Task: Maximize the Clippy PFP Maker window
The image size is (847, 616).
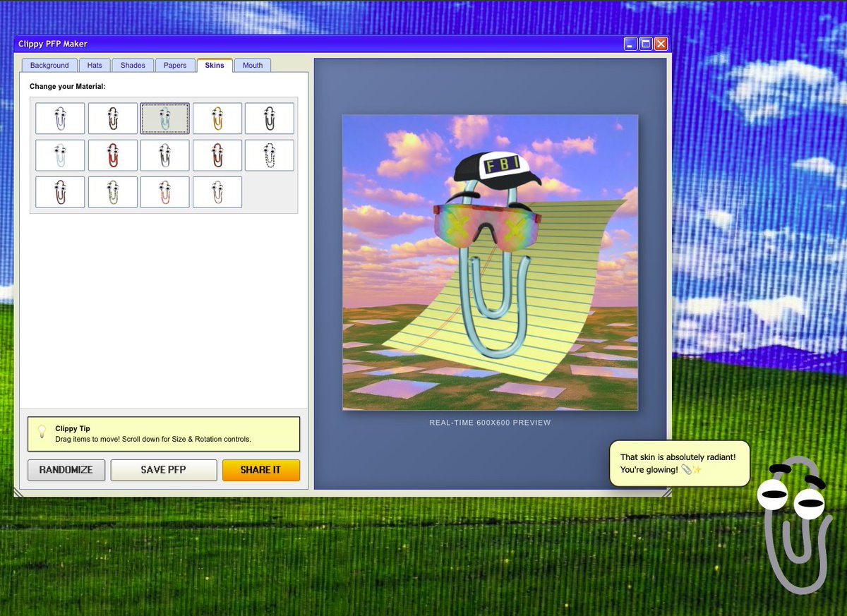Action: point(646,44)
